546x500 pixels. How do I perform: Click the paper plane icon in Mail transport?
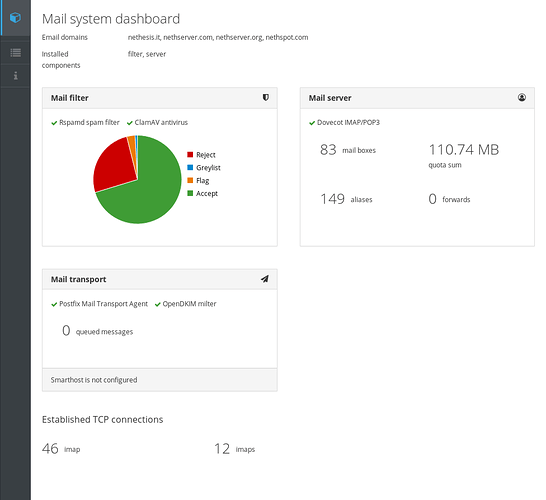265,279
